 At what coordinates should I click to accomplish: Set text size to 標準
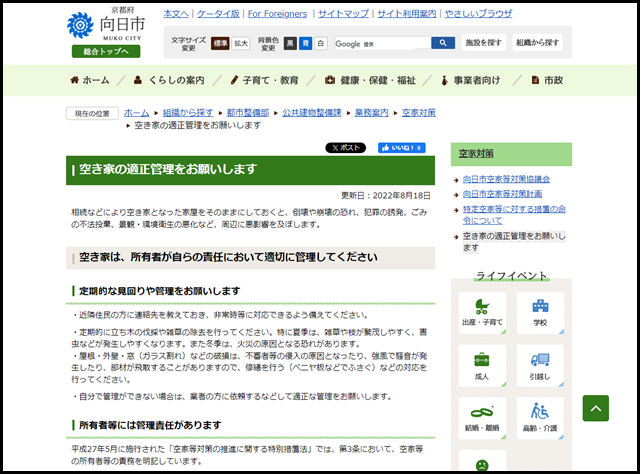220,44
